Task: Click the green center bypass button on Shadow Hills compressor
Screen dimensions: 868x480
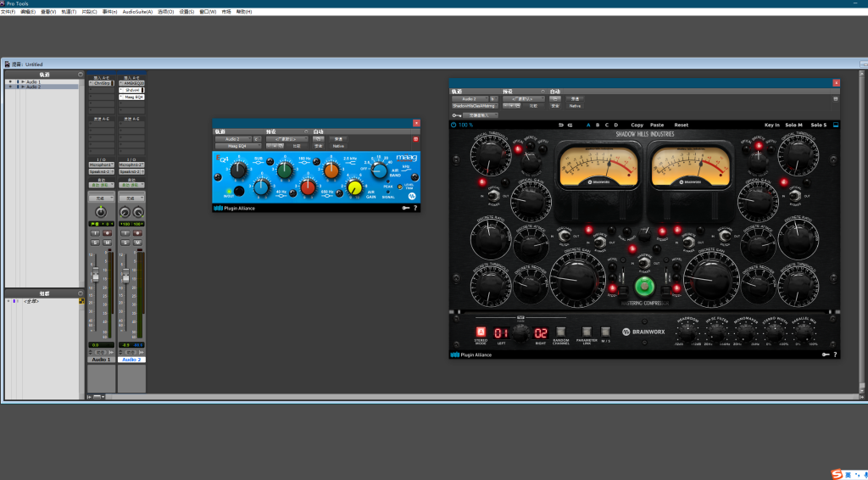Action: (x=644, y=287)
